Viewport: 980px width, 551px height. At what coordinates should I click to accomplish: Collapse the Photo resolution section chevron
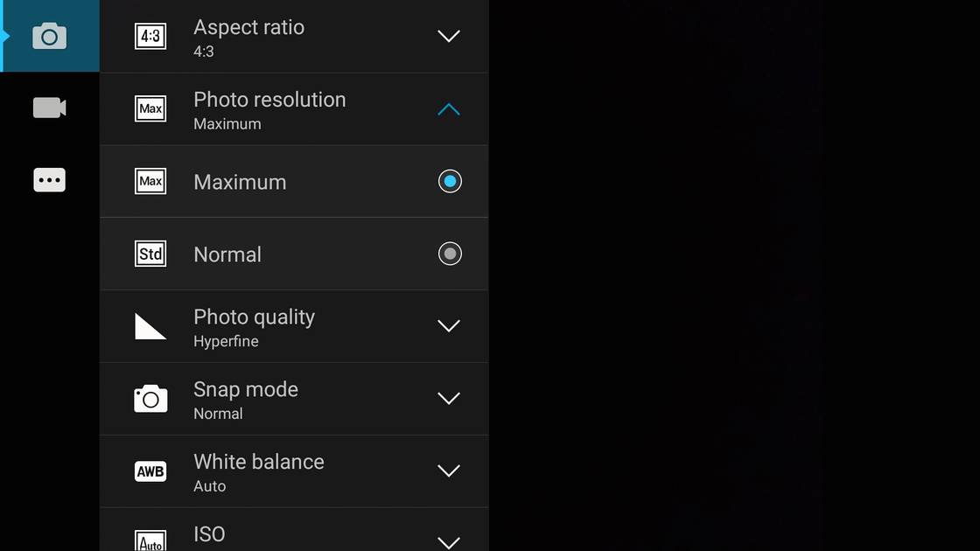449,109
